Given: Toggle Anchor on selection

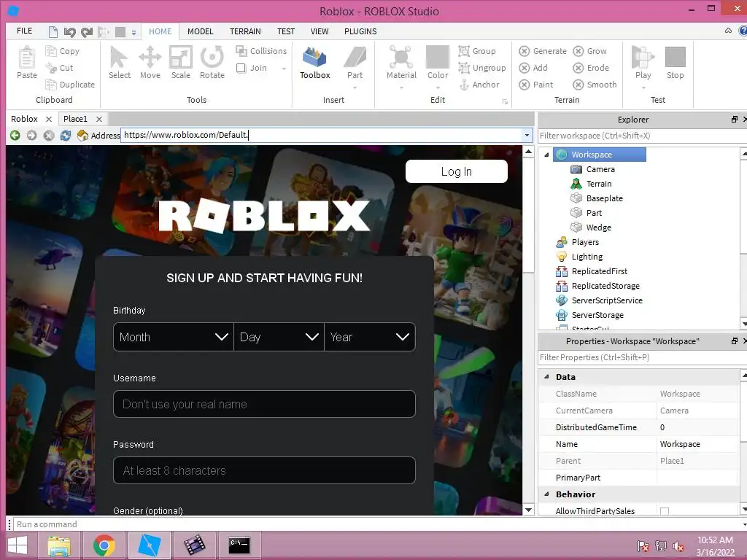Looking at the screenshot, I should pos(479,85).
